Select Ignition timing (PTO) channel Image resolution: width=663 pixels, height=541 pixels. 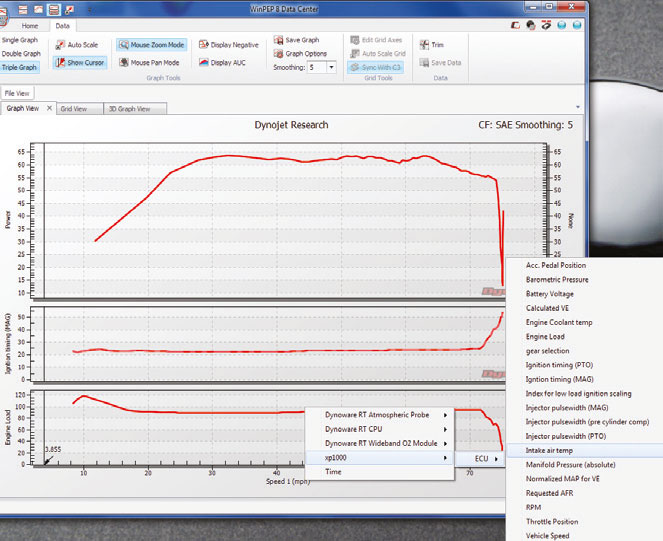[x=559, y=365]
